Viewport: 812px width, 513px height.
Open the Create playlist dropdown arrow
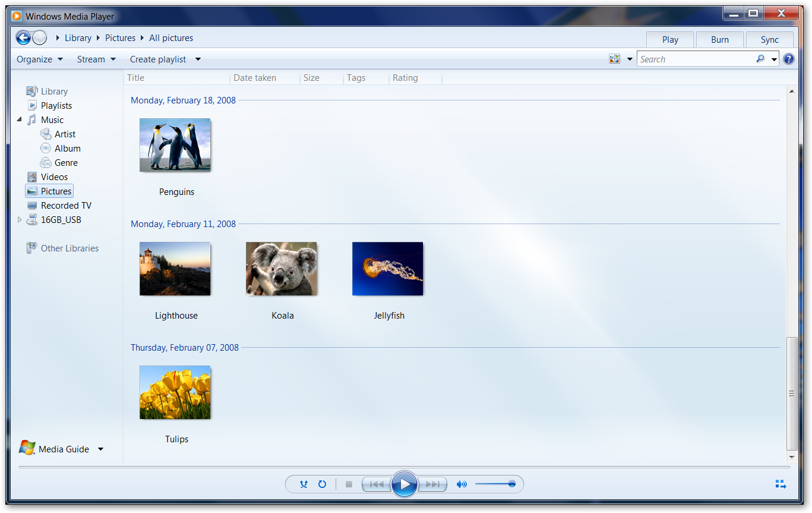(198, 59)
